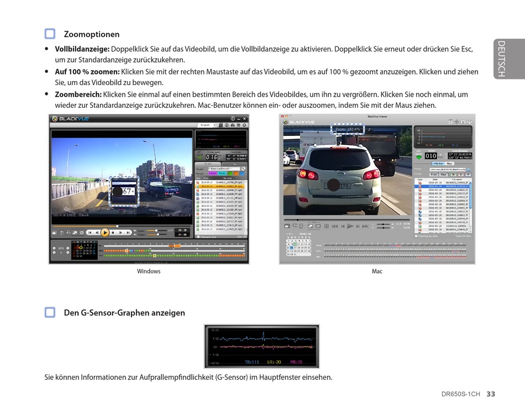Click the horizontal flip icon in Windows viewer

point(69,233)
